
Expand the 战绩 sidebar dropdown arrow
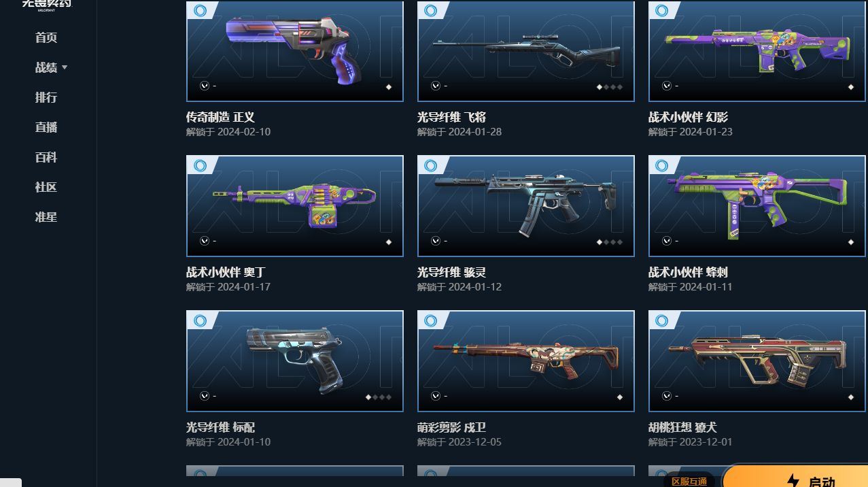pos(65,67)
